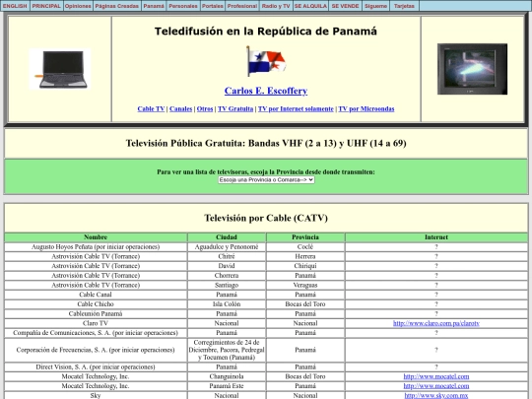Go to the TV Gratuita link
The width and height of the screenshot is (532, 399).
(x=235, y=109)
